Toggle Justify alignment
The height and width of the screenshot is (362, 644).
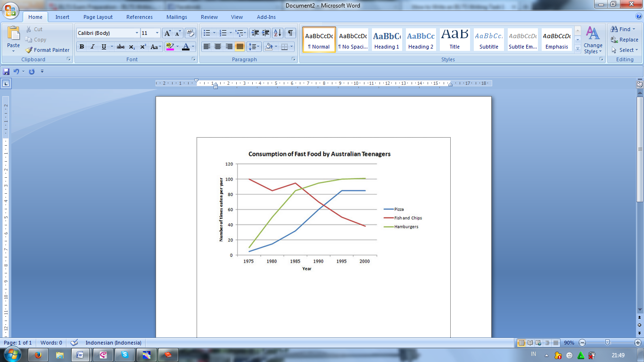tap(240, 47)
